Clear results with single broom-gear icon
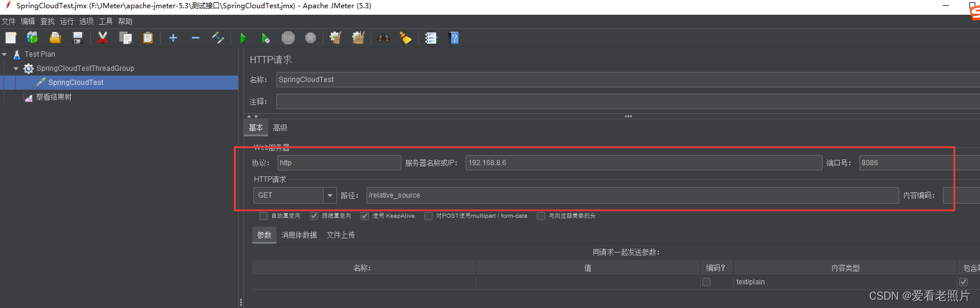This screenshot has height=308, width=980. click(x=335, y=38)
